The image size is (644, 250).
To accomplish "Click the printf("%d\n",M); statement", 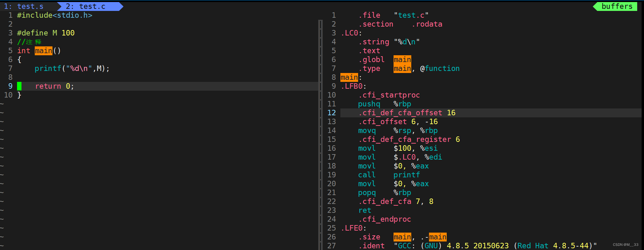I will [72, 69].
